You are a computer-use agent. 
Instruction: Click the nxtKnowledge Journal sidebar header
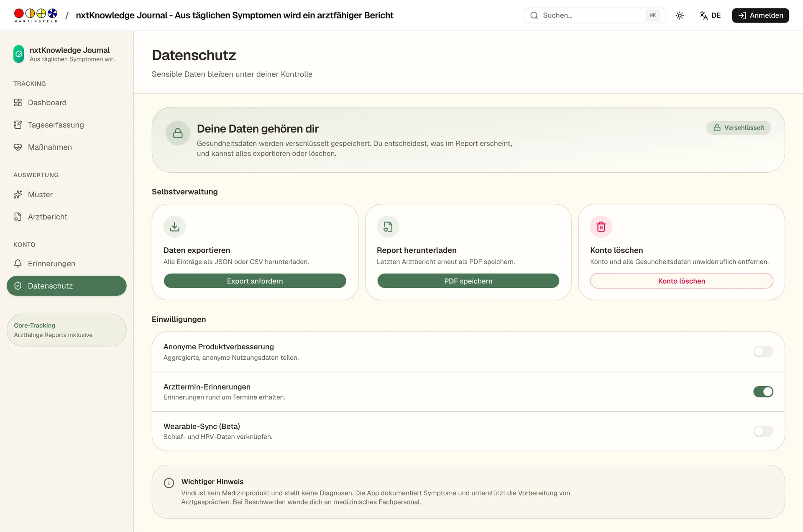66,54
